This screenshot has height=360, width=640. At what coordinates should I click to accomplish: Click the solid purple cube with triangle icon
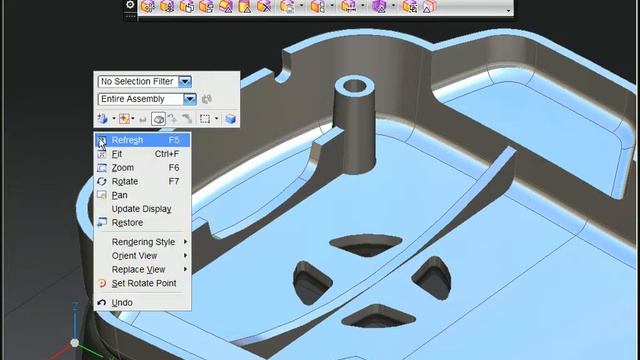tap(379, 6)
